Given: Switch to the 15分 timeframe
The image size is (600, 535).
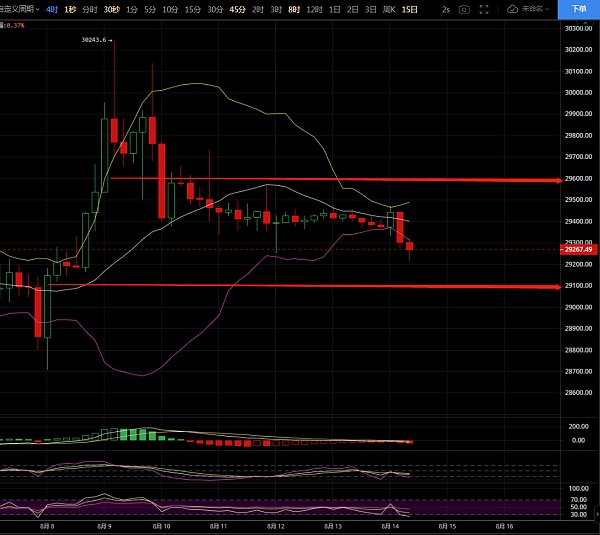Looking at the screenshot, I should 192,10.
